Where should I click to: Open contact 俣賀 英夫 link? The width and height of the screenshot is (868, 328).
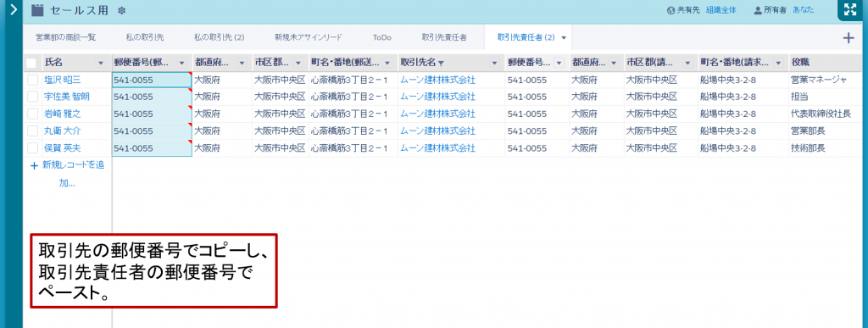[x=63, y=148]
